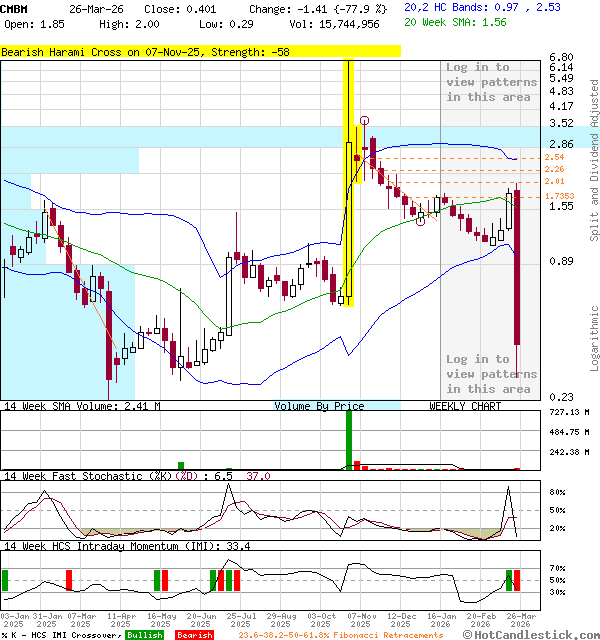
Task: Click the yellow Bearish Harami Cross banner
Action: 200,50
